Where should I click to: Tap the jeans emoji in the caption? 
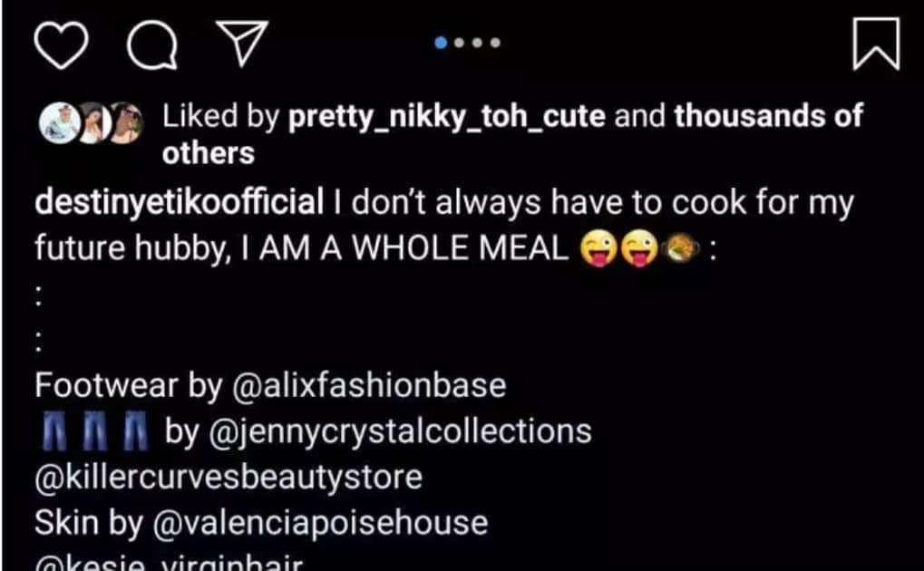pyautogui.click(x=93, y=431)
